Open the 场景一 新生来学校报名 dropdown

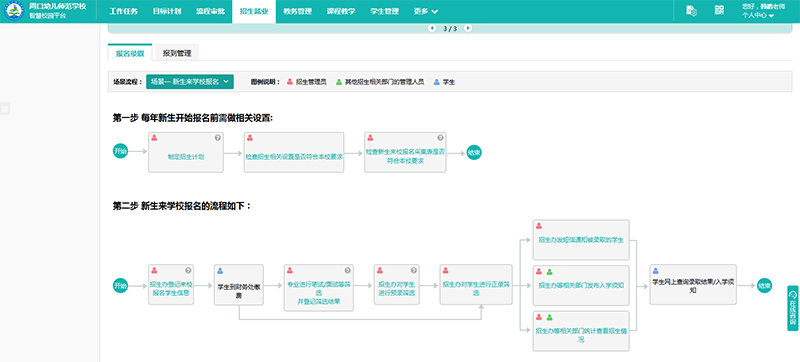[190, 82]
